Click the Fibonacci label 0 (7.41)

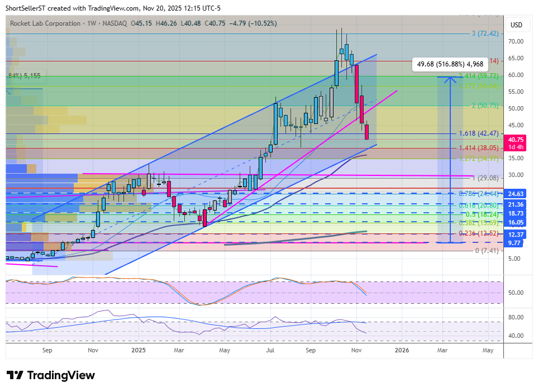487,251
